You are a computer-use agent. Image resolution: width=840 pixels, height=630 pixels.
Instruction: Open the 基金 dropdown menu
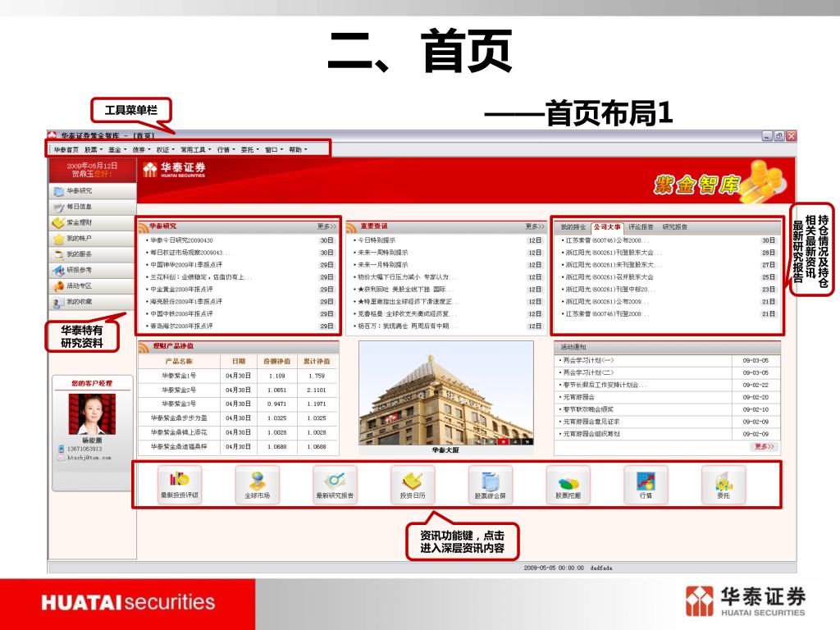(117, 150)
